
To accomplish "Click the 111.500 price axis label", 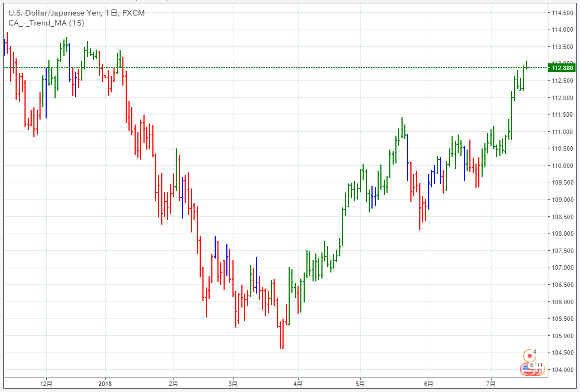I will [562, 115].
